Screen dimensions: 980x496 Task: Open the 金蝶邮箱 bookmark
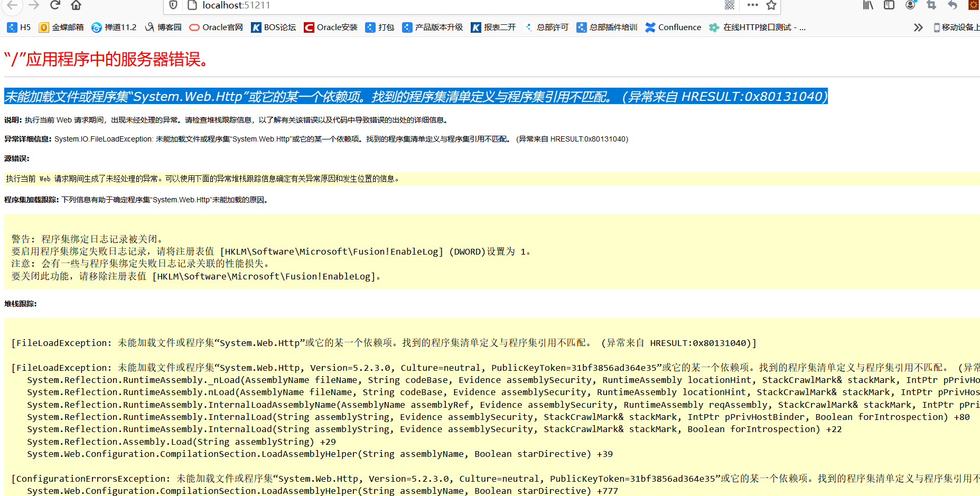(61, 27)
